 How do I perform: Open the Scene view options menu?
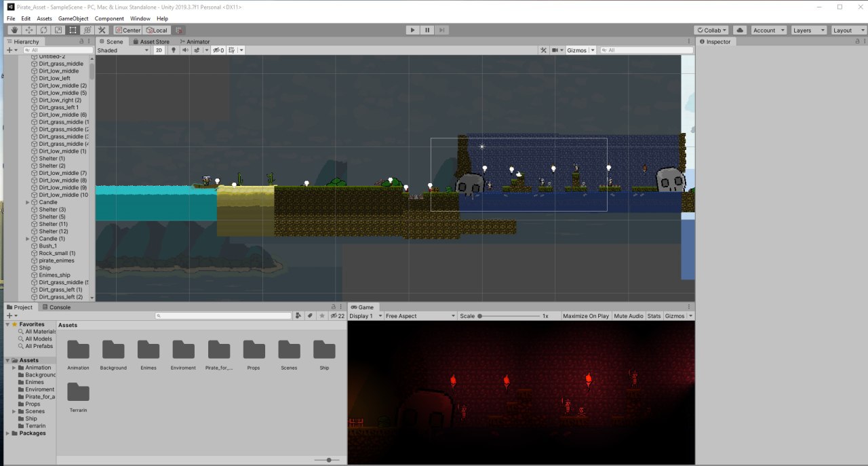click(688, 41)
